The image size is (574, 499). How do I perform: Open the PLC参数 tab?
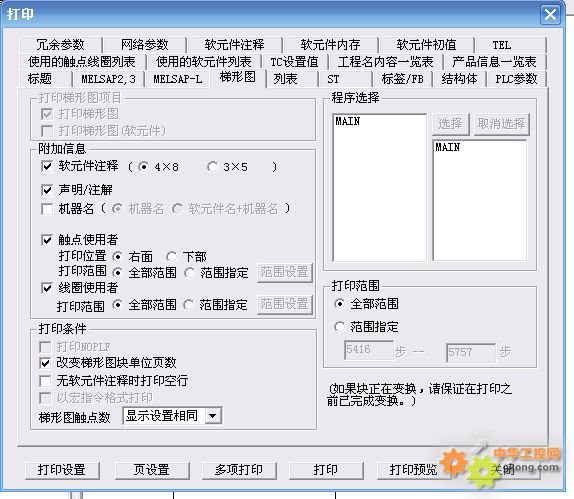click(516, 79)
